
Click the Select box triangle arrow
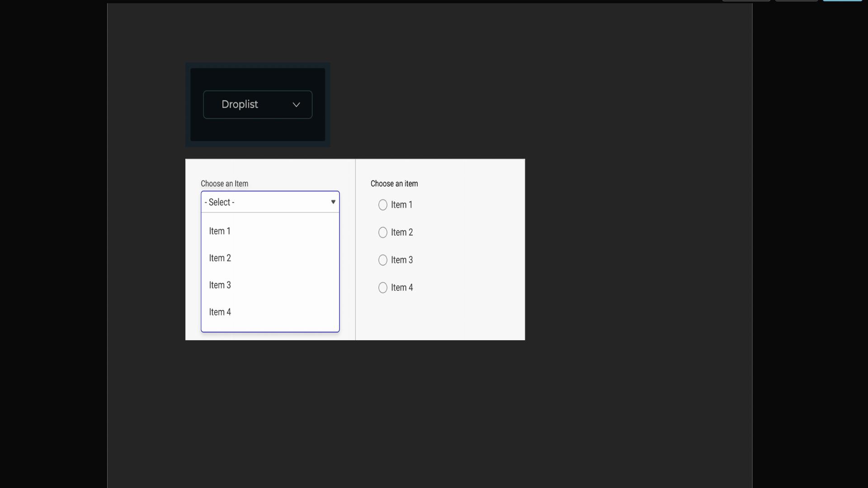click(x=333, y=202)
